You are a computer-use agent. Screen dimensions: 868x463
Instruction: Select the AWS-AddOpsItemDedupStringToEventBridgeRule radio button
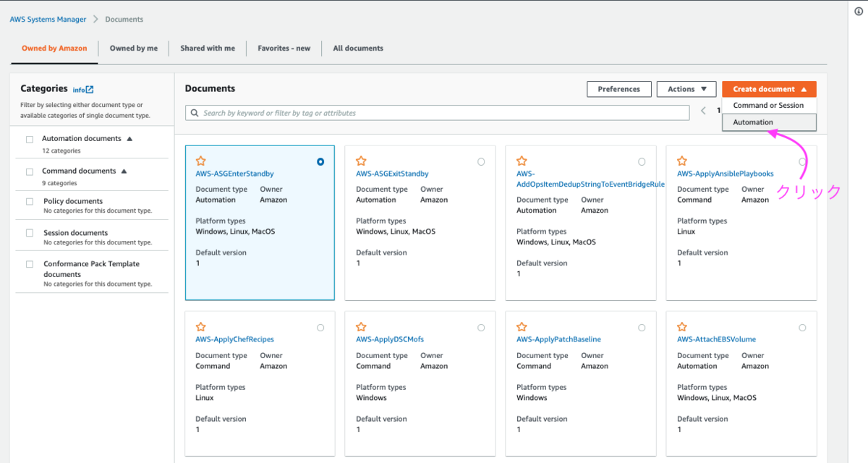click(x=642, y=162)
